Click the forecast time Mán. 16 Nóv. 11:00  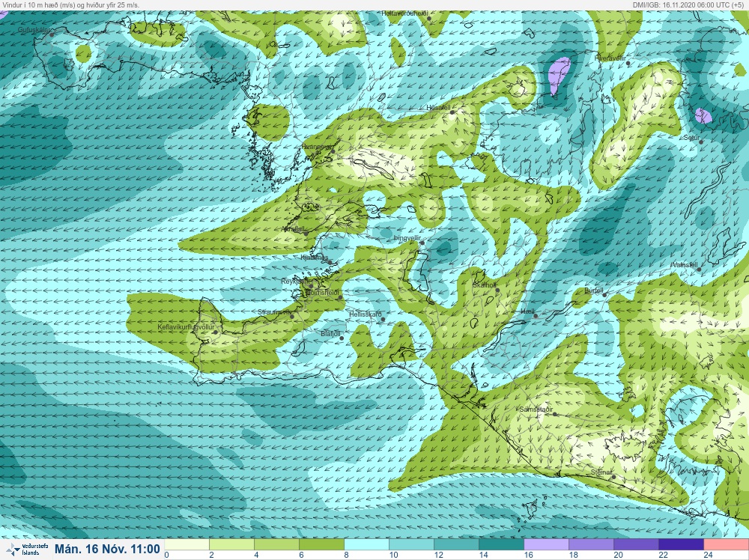coord(107,549)
